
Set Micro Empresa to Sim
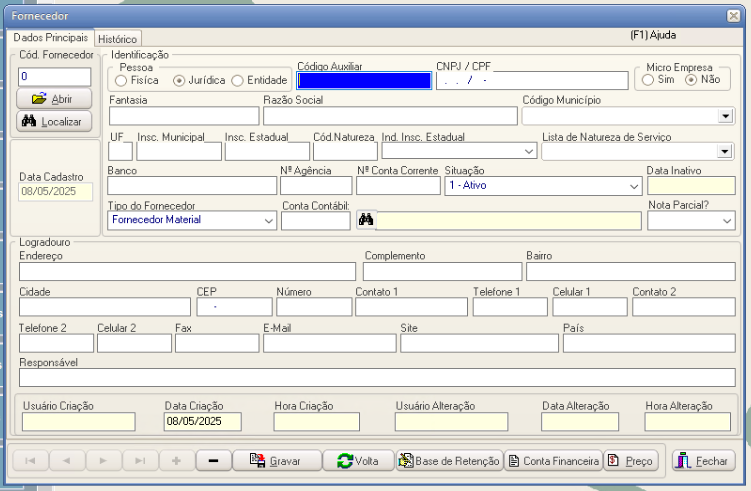[x=647, y=80]
